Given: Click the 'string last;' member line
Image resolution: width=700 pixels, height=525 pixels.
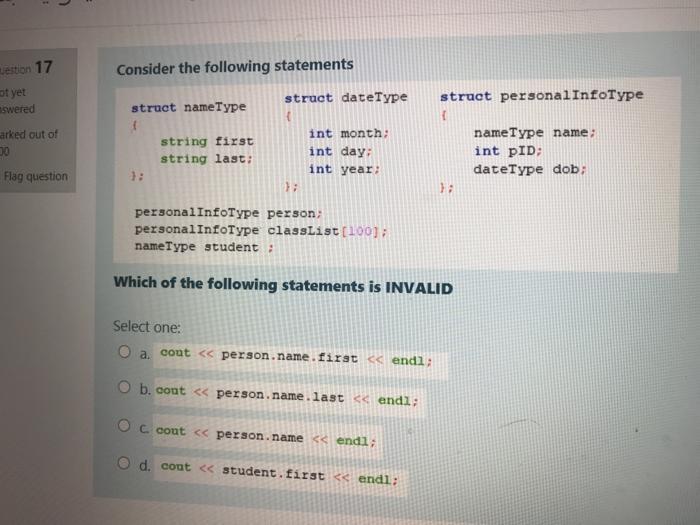Looking at the screenshot, I should coord(207,159).
